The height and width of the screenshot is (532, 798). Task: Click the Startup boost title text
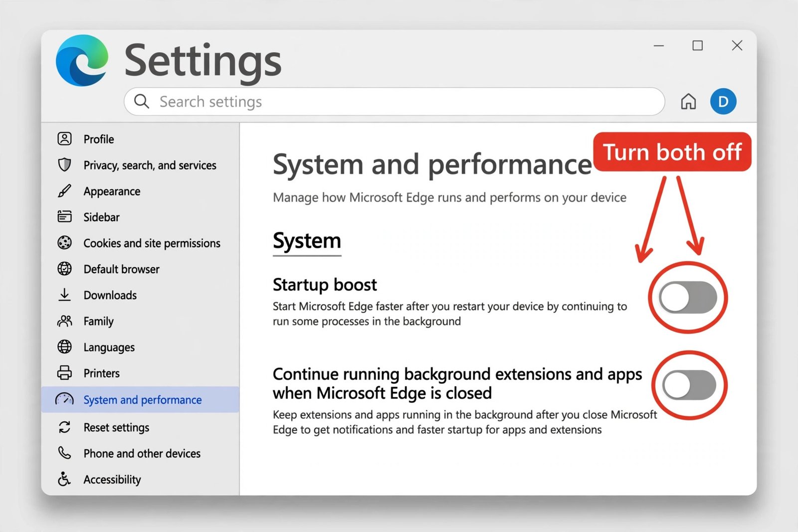pos(325,285)
